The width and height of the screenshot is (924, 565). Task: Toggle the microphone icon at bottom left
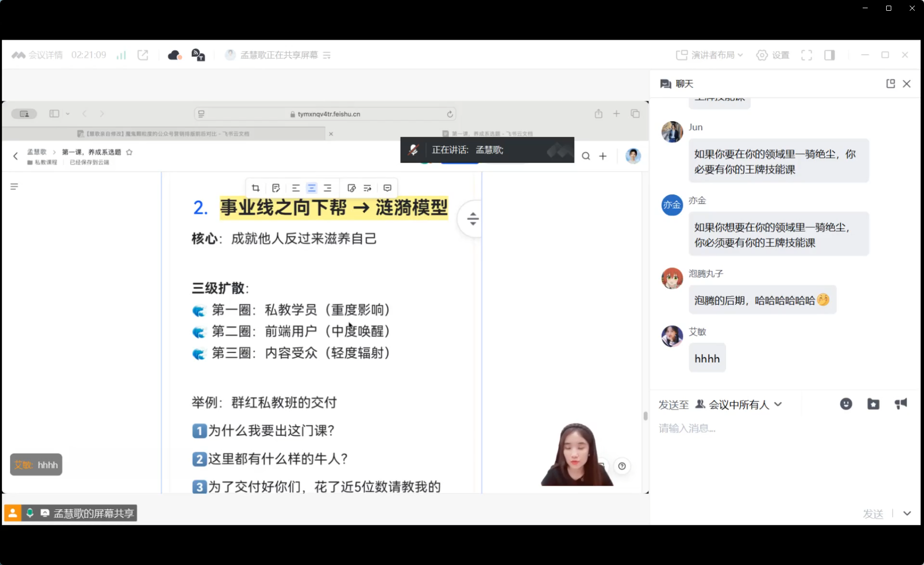coord(30,513)
